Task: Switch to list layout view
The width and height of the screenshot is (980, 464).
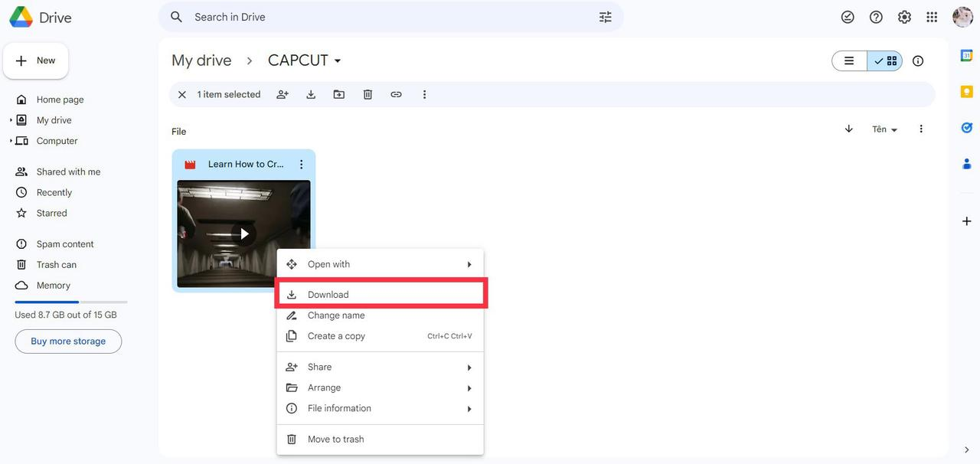Action: point(849,60)
